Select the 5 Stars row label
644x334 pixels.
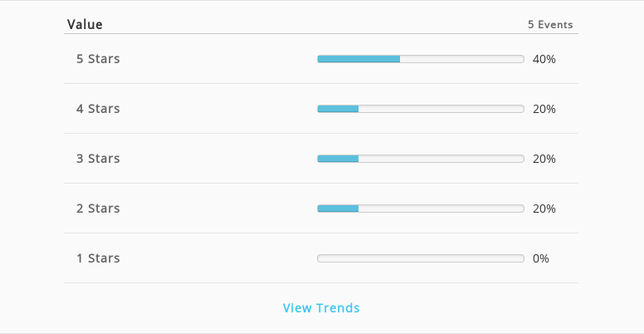click(98, 59)
